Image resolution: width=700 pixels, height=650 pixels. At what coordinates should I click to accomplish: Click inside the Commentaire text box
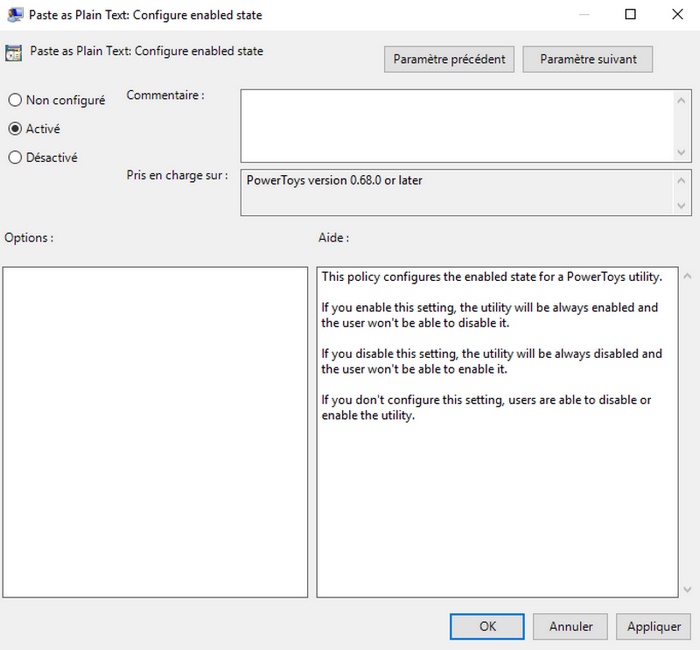coord(456,125)
